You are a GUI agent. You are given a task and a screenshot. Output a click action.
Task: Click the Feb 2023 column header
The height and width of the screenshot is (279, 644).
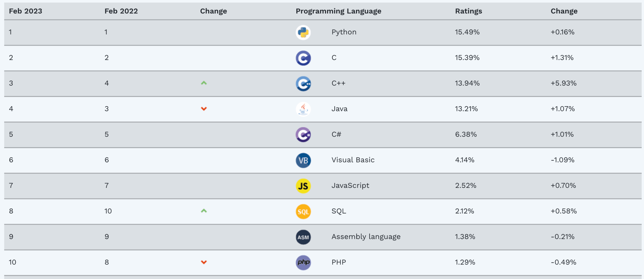[x=25, y=11]
